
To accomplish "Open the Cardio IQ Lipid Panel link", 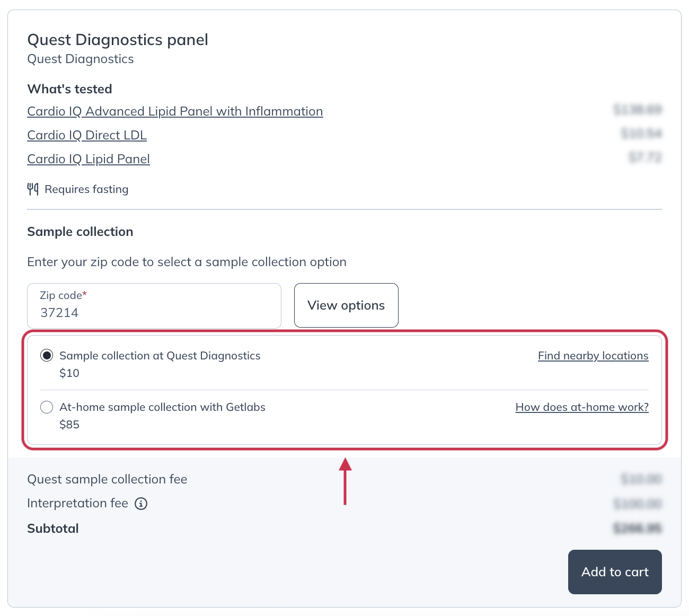I will pyautogui.click(x=88, y=159).
